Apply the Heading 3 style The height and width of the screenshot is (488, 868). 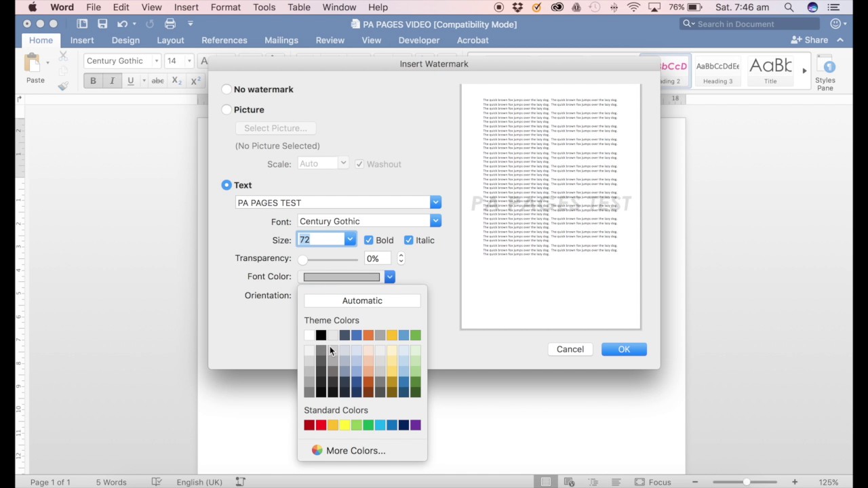click(x=717, y=70)
